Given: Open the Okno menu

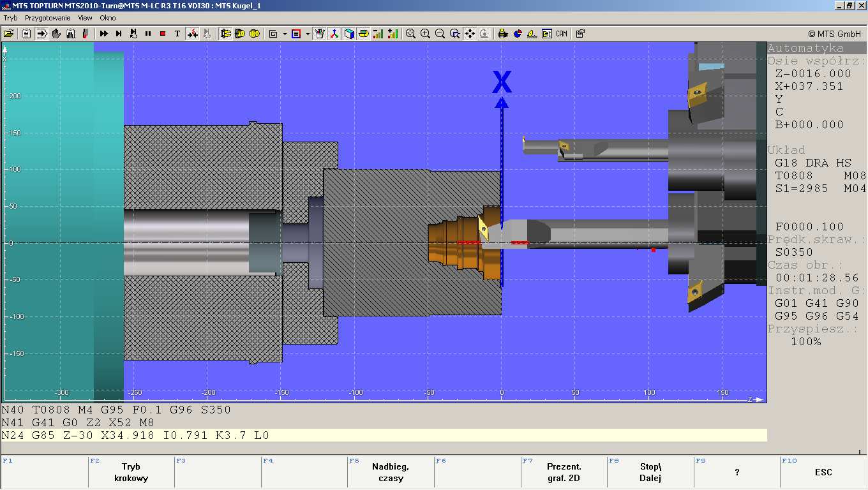Looking at the screenshot, I should point(108,18).
